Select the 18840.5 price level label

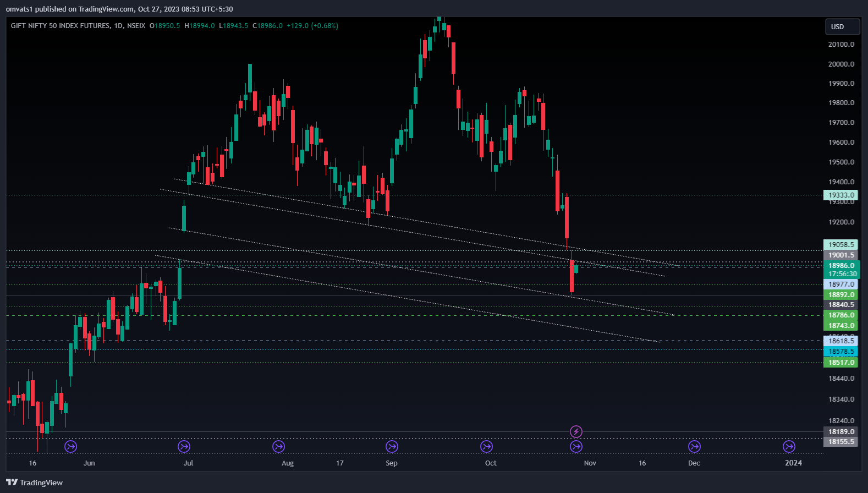pyautogui.click(x=841, y=304)
